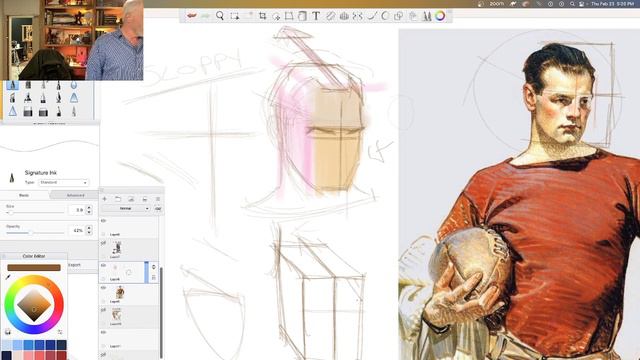This screenshot has width=640, height=360.
Task: Toggle visibility of the fifth layer
Action: point(103,310)
